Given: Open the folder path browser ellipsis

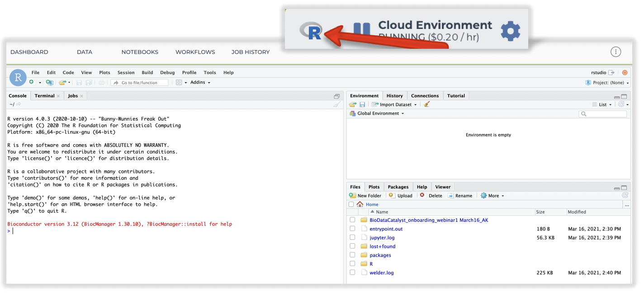Looking at the screenshot, I should 626,205.
